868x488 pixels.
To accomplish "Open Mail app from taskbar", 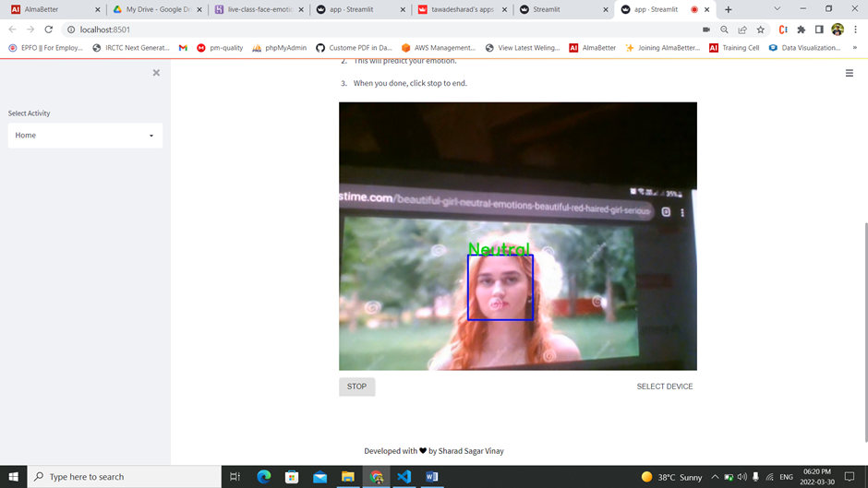I will (x=320, y=476).
